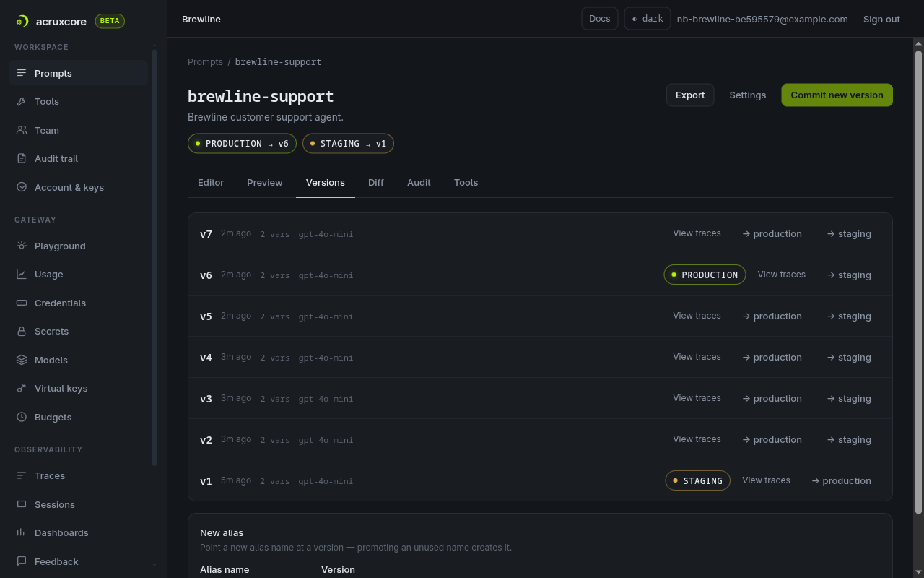Click the Virtual keys key icon

tap(22, 389)
